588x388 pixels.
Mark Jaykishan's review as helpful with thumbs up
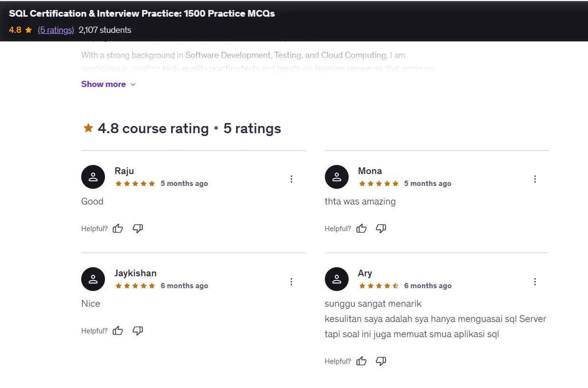point(118,331)
